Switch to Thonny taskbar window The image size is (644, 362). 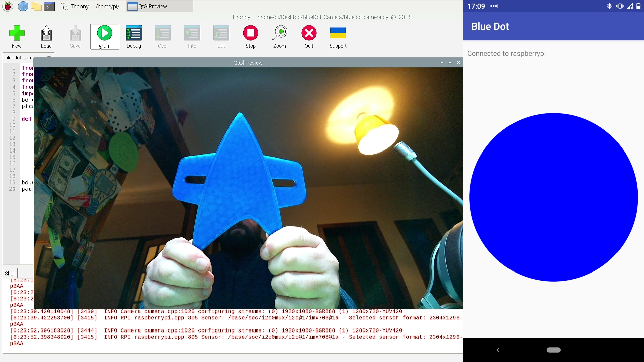coord(92,6)
